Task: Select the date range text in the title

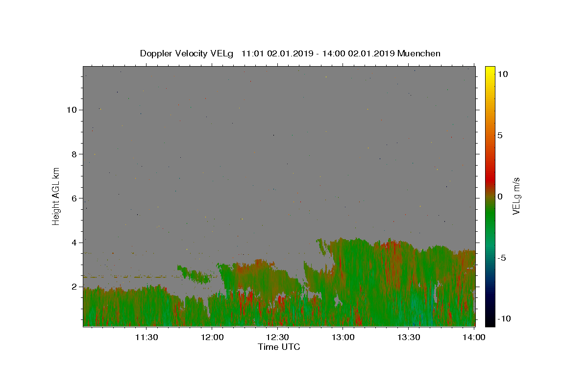Action: [318, 54]
